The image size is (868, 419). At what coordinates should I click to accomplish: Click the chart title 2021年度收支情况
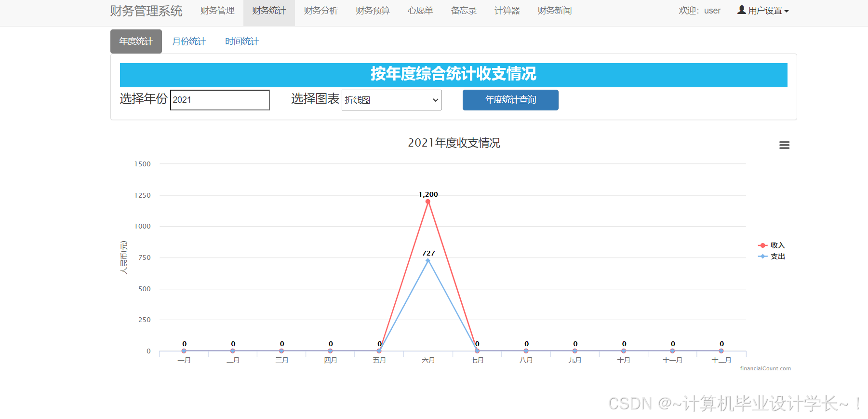454,143
